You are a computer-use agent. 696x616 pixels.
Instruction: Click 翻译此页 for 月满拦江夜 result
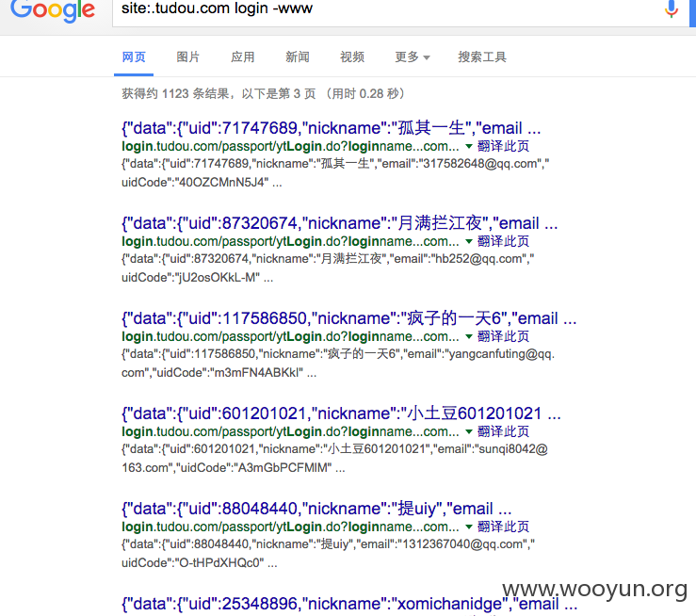[503, 241]
